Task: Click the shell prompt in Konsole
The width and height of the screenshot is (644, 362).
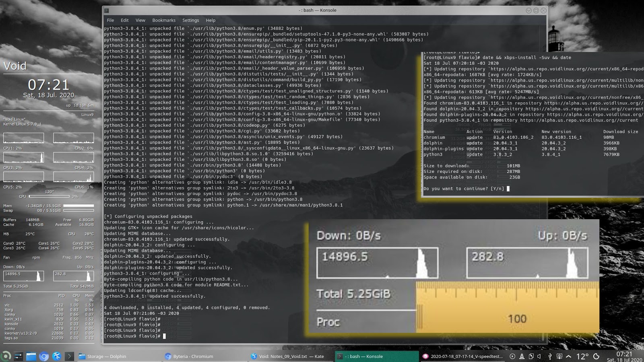Action: point(165,335)
